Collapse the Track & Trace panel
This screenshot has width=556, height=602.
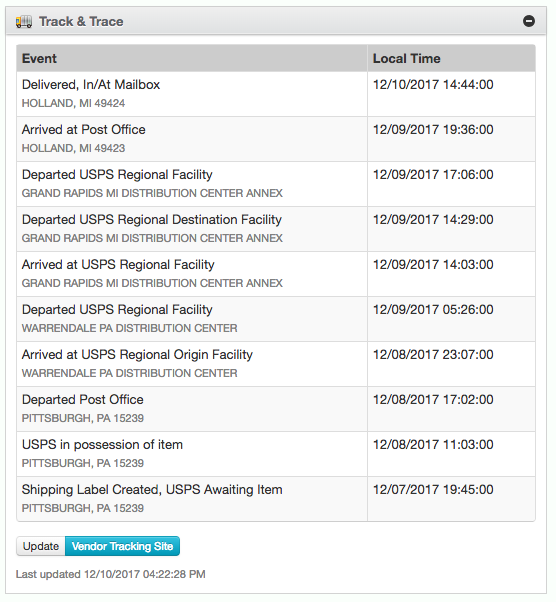pyautogui.click(x=529, y=21)
